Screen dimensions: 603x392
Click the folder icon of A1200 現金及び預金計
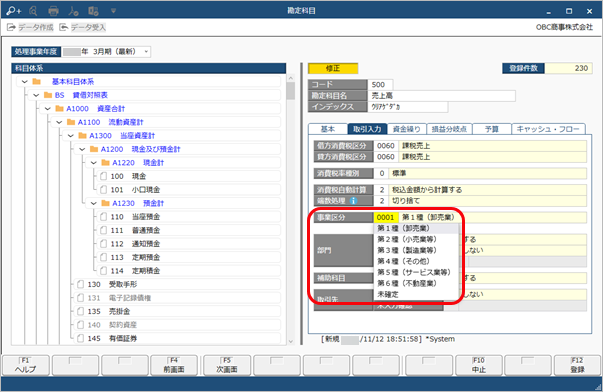tap(94, 149)
